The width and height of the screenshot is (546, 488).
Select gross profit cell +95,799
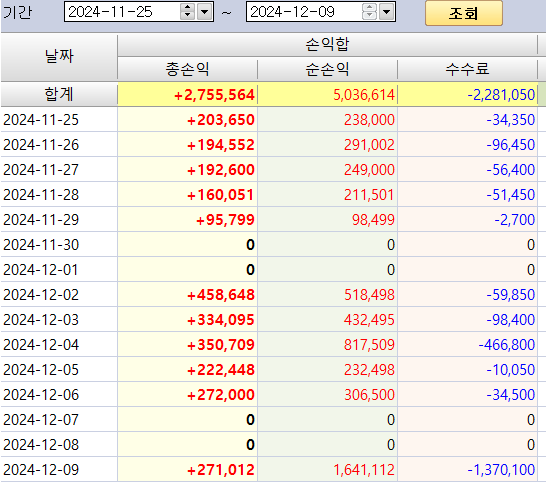click(x=187, y=220)
